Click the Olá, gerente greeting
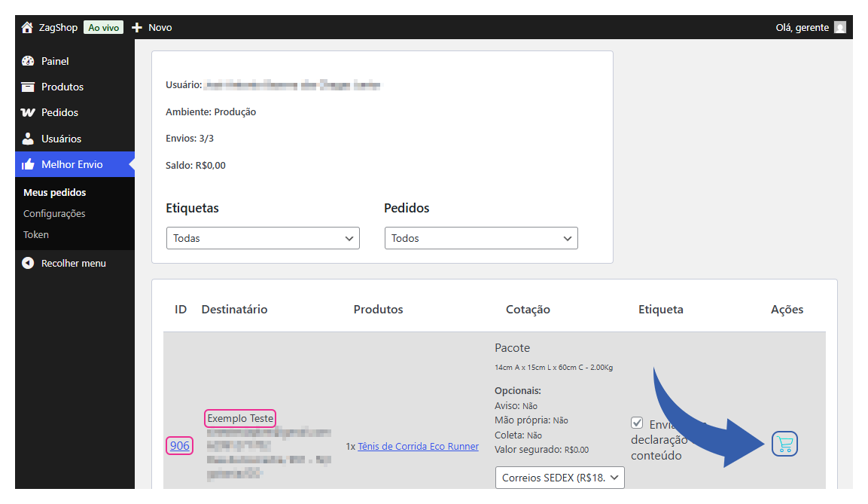Screen dimensions: 868x504 tap(802, 27)
